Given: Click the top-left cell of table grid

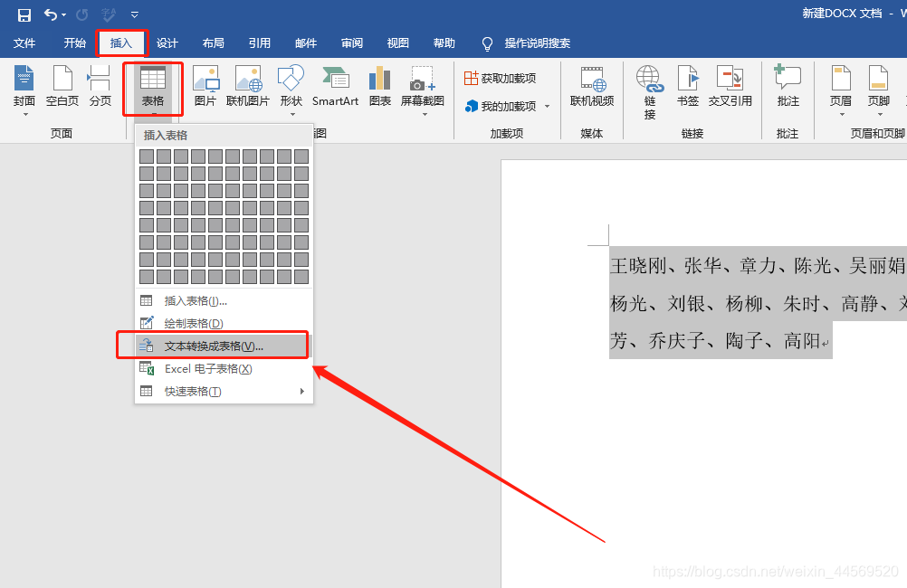Looking at the screenshot, I should point(147,156).
